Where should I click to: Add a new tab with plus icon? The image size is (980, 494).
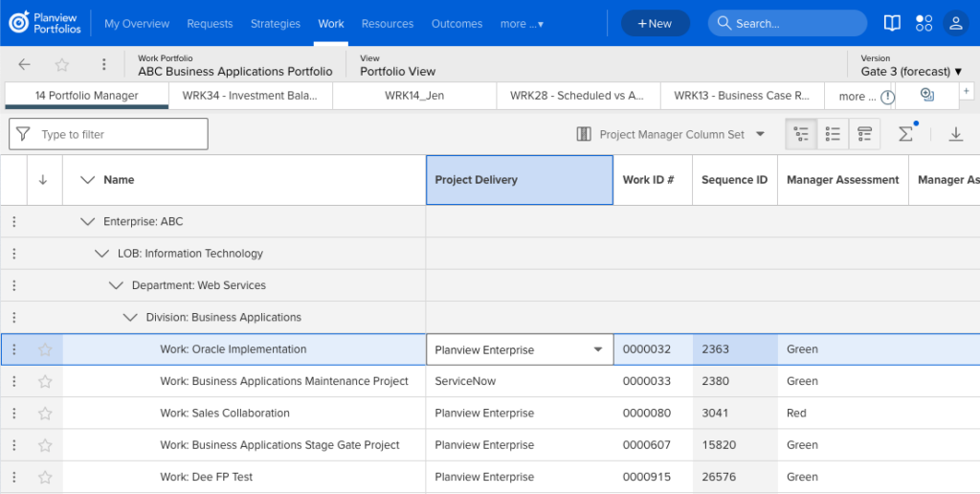click(x=967, y=91)
